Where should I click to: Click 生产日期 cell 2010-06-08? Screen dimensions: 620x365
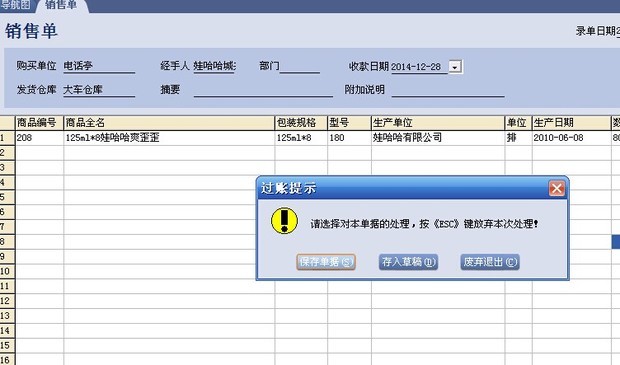point(571,138)
